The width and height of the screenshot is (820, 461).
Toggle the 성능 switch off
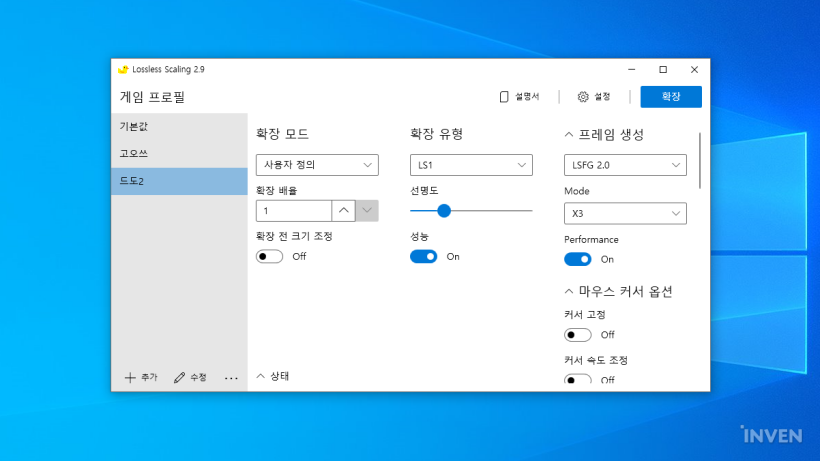coord(424,257)
